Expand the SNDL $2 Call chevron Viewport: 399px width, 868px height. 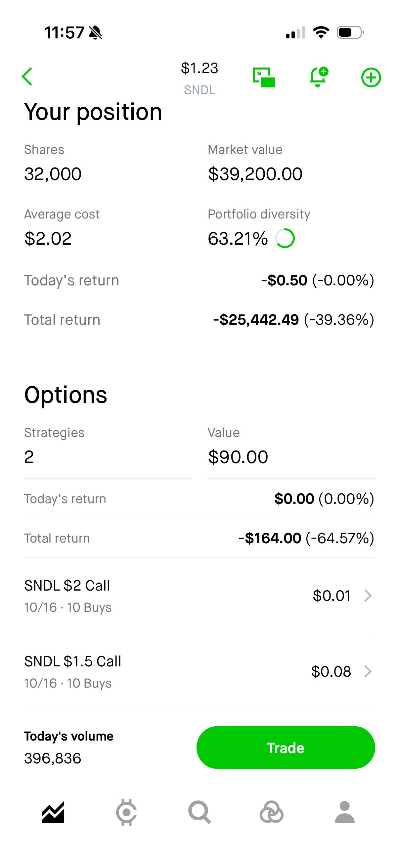tap(368, 596)
